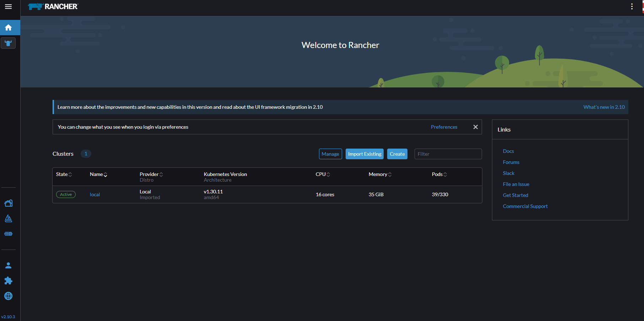Image resolution: width=644 pixels, height=321 pixels.
Task: Sort clusters by Pods column
Action: 439,174
